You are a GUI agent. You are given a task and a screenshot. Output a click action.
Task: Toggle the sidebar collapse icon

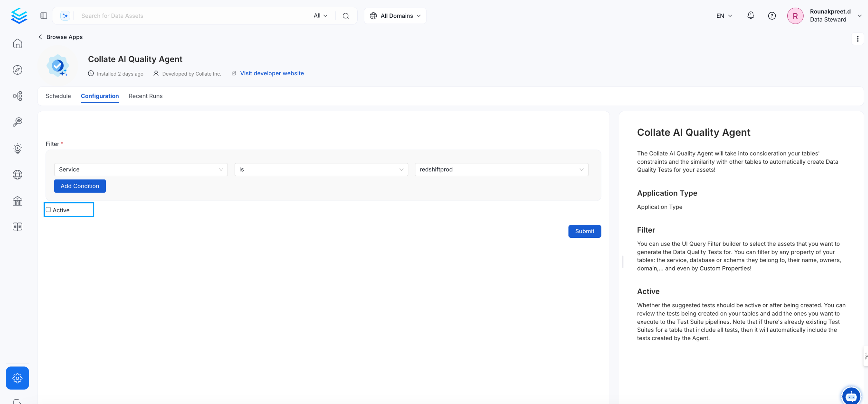pyautogui.click(x=44, y=16)
